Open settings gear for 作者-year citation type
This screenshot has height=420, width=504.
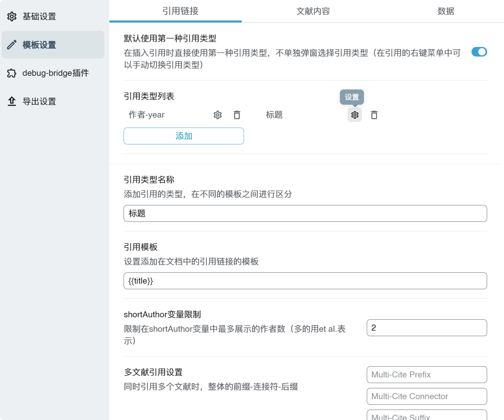[x=217, y=115]
